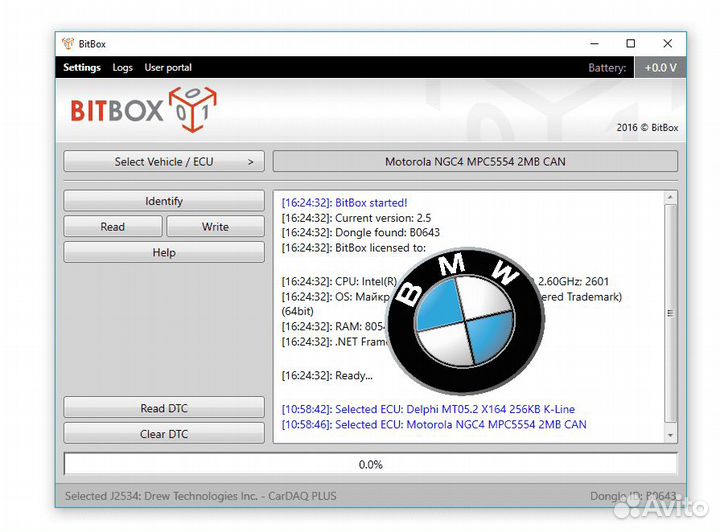
Task: Click the scroll-down arrow of the log panel
Action: click(x=670, y=435)
